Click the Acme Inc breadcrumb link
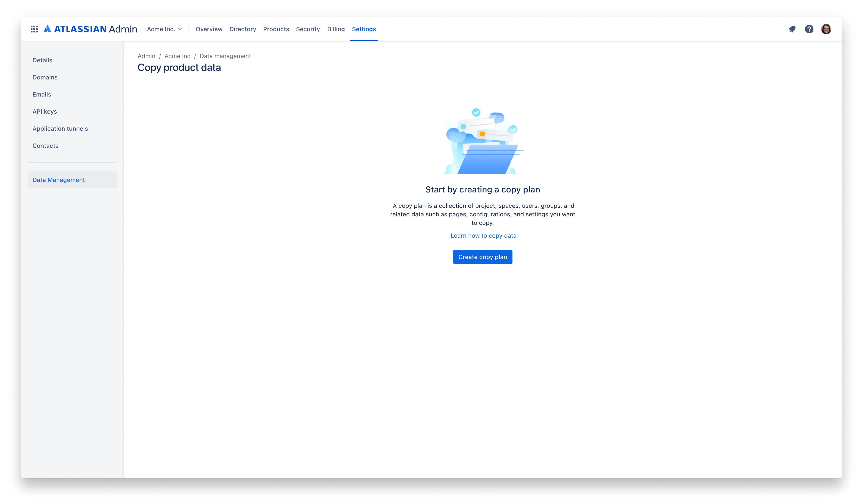This screenshot has width=863, height=504. point(177,56)
